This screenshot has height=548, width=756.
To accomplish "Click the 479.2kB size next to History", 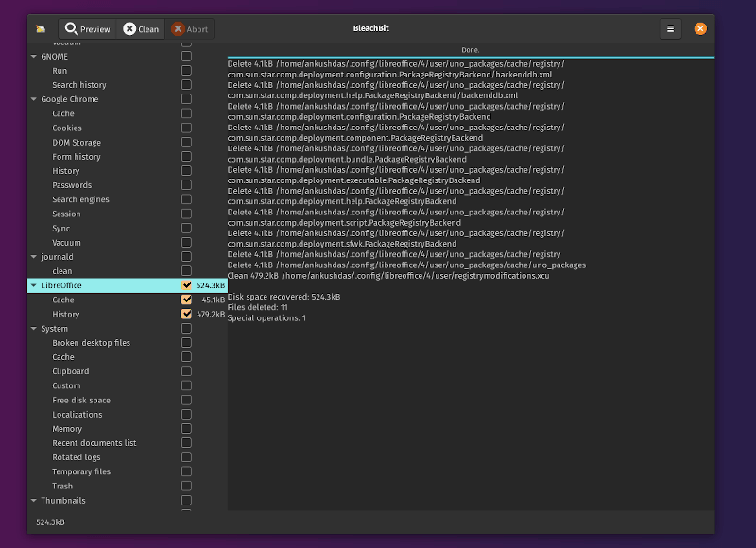I will [211, 315].
